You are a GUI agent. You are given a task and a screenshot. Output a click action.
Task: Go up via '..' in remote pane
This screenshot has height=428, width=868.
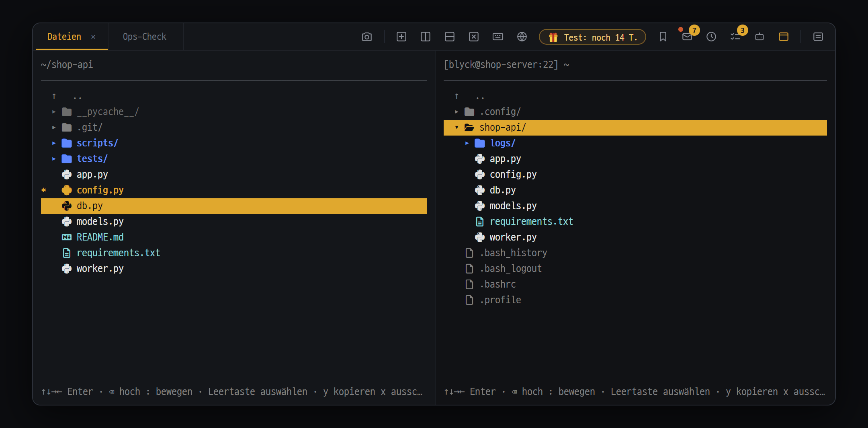(x=635, y=96)
